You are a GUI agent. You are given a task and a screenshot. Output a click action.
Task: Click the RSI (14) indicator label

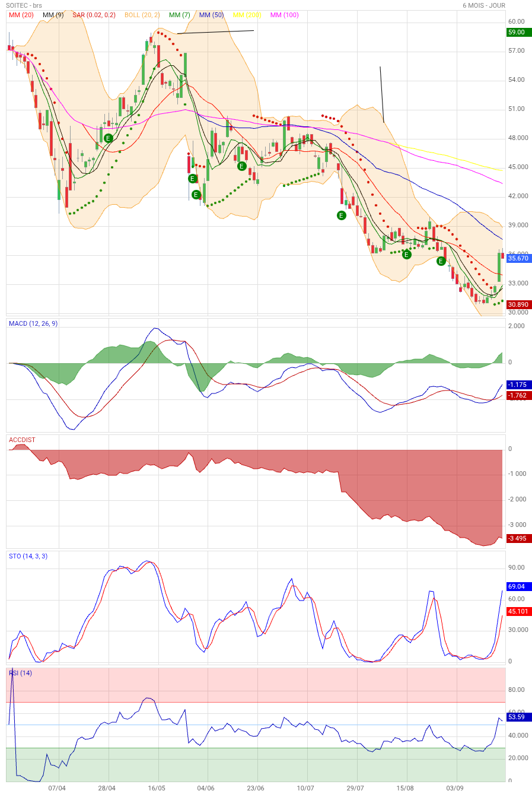20,673
